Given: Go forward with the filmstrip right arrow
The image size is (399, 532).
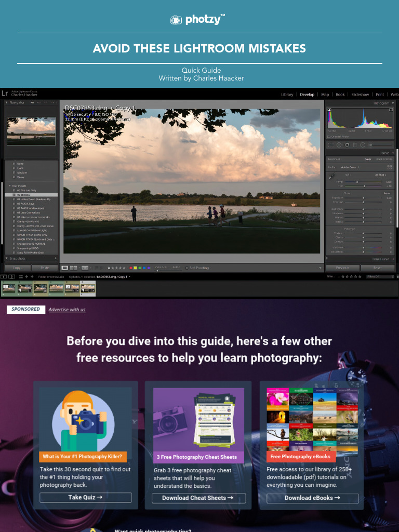Looking at the screenshot, I should tap(32, 277).
